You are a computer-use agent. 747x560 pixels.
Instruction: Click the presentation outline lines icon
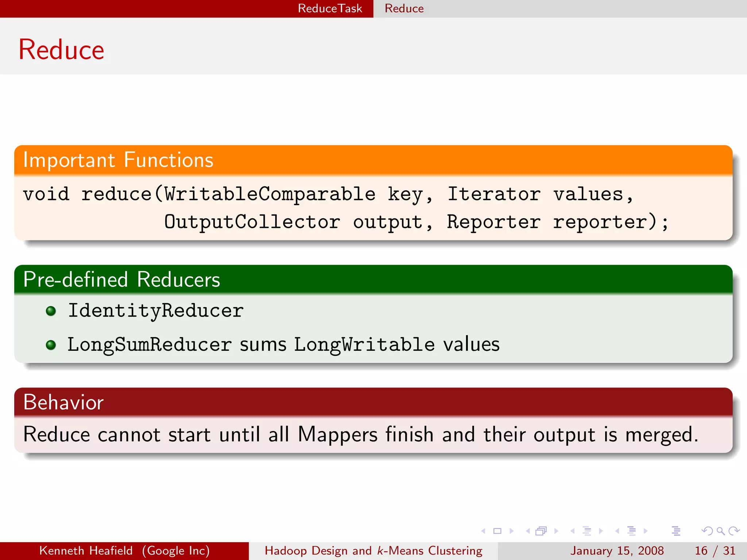pos(676,531)
